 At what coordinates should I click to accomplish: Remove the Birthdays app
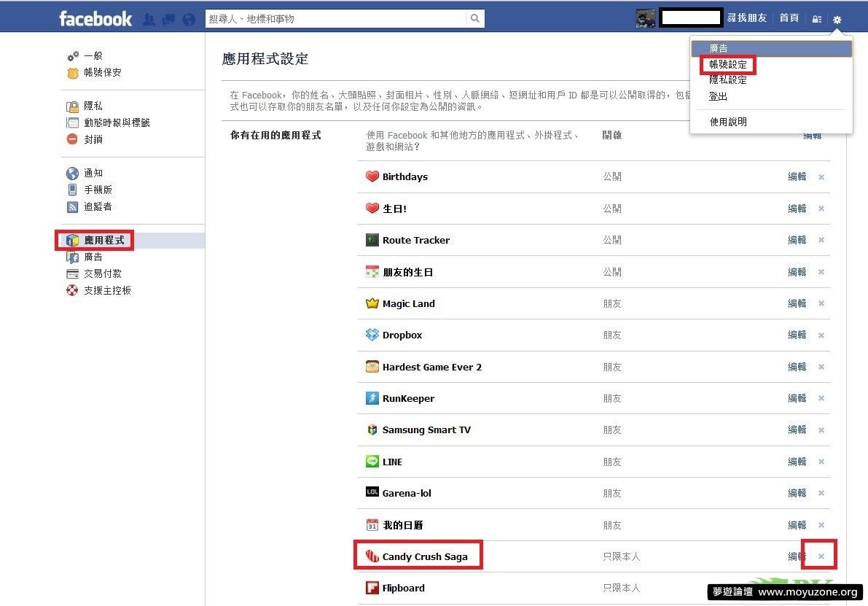[x=821, y=177]
